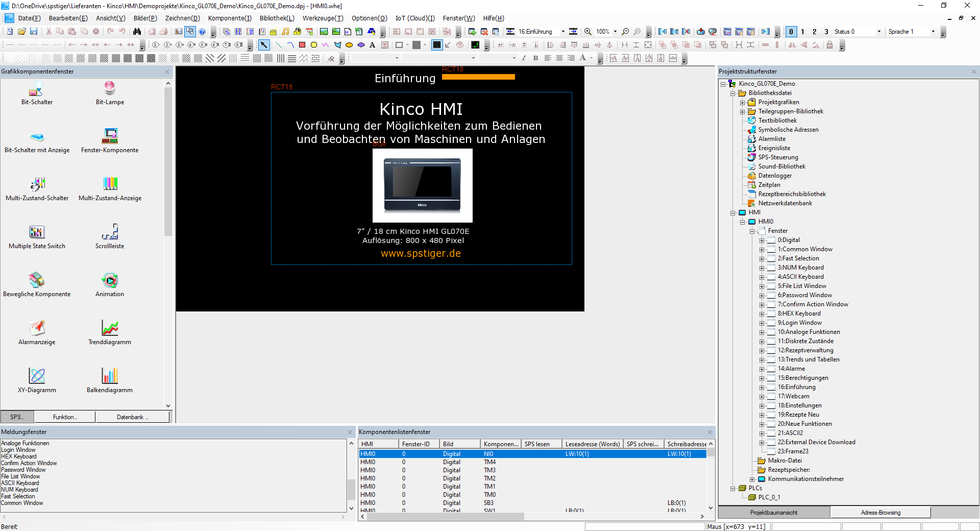Expand the Projektgrafiken tree node
Image resolution: width=980 pixels, height=531 pixels.
[x=743, y=103]
